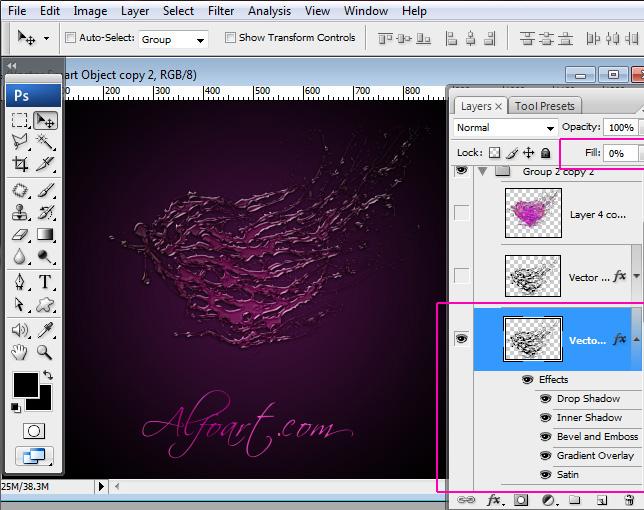The height and width of the screenshot is (510, 644).
Task: Open the Auto-Select Group dropdown
Action: [173, 39]
